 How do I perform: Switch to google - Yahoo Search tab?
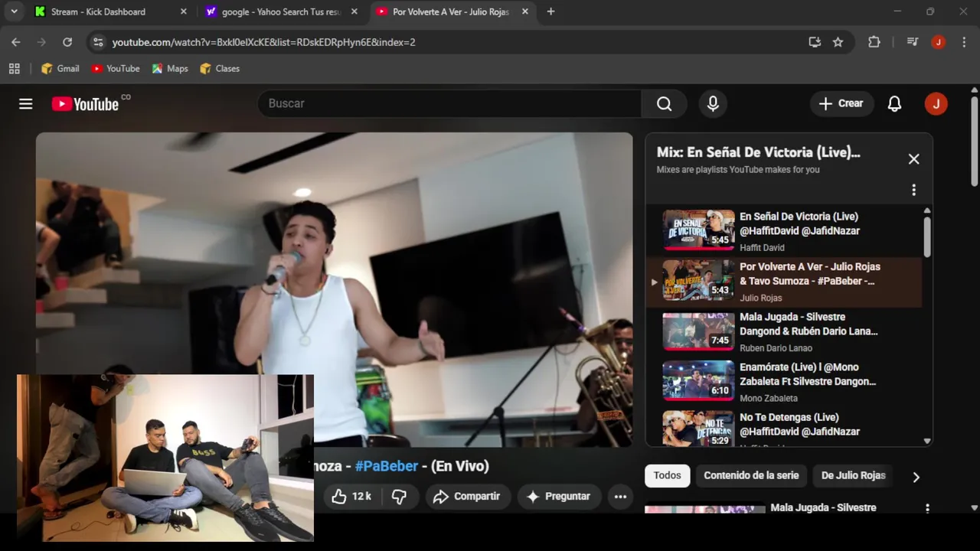tap(282, 11)
